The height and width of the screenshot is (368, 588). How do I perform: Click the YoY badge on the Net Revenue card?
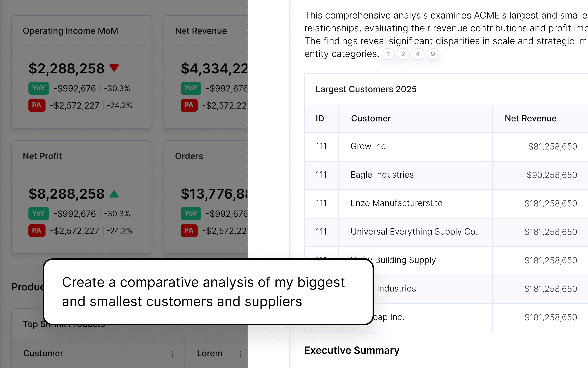[x=191, y=88]
